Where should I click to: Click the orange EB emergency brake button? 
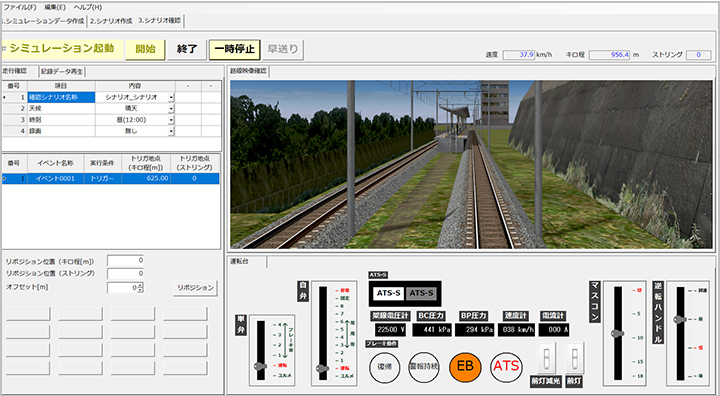[x=465, y=367]
